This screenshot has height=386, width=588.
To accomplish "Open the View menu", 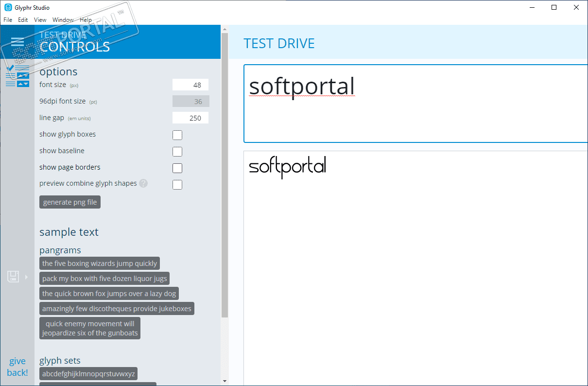I will (x=40, y=20).
